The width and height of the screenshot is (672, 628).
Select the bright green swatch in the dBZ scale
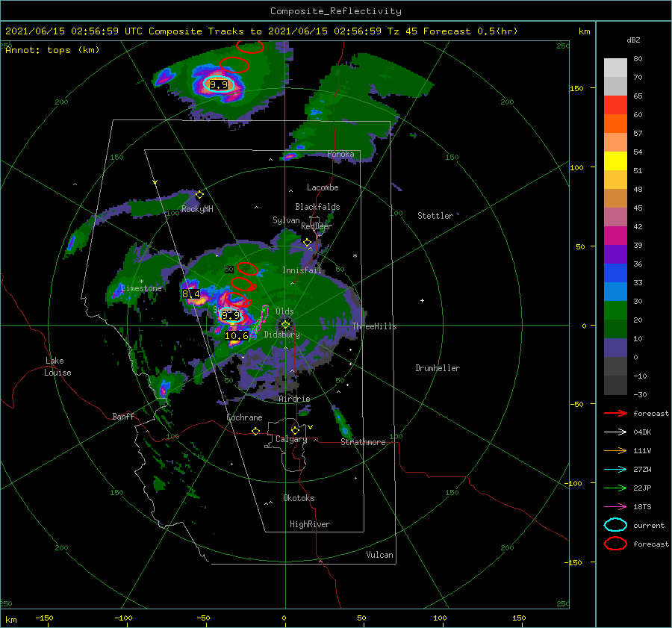(x=615, y=310)
